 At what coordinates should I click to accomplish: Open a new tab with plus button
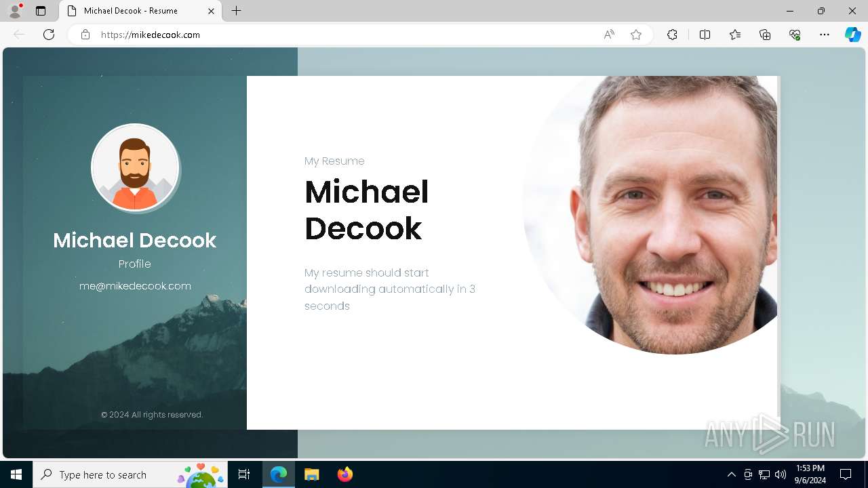click(236, 11)
